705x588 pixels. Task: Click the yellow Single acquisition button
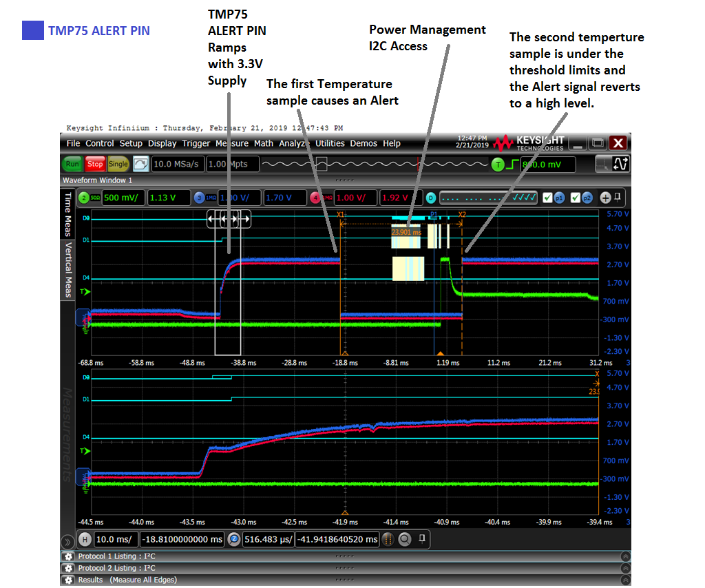(118, 164)
